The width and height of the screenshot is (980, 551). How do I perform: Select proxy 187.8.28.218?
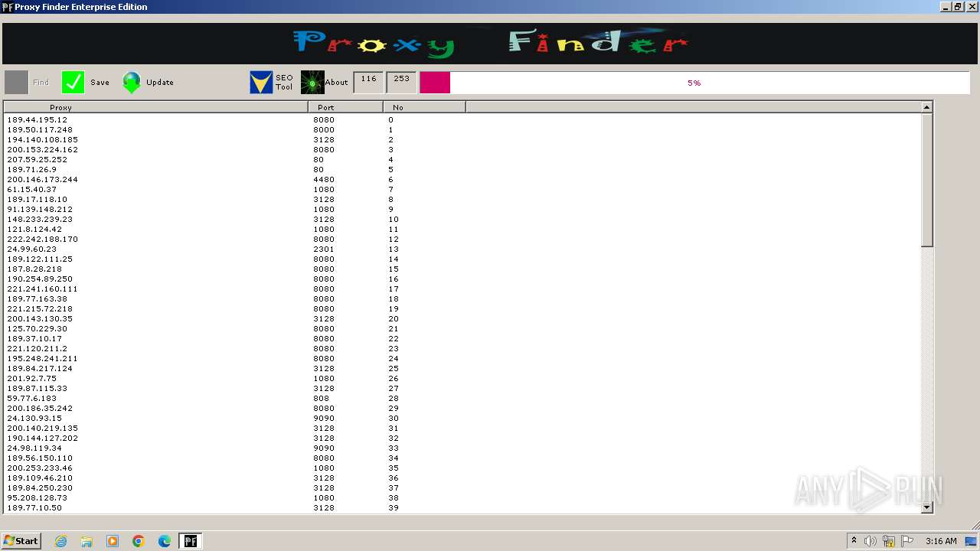(34, 269)
